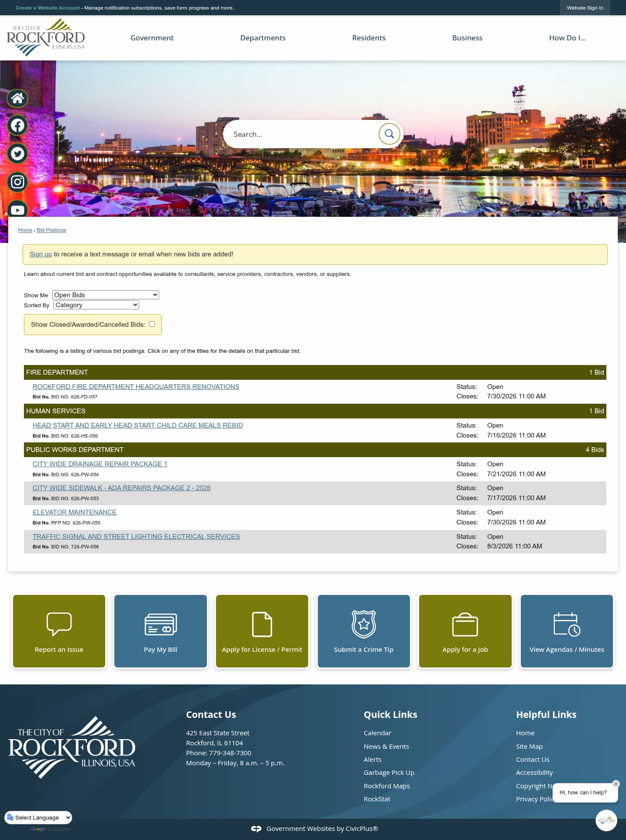Open the round chatbot avatar button

(x=606, y=820)
